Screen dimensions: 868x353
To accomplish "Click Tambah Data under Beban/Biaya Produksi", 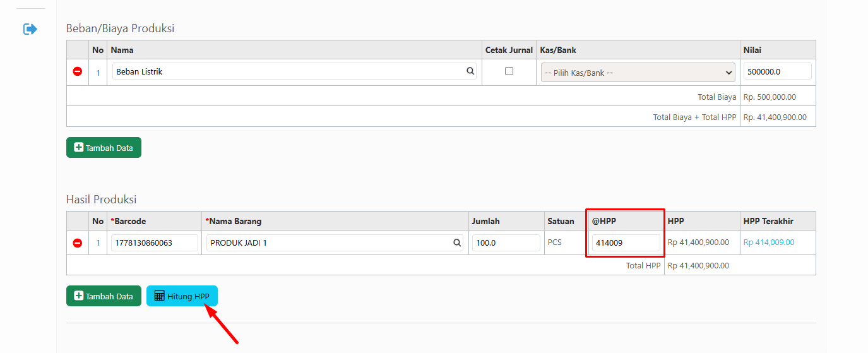I will (104, 148).
